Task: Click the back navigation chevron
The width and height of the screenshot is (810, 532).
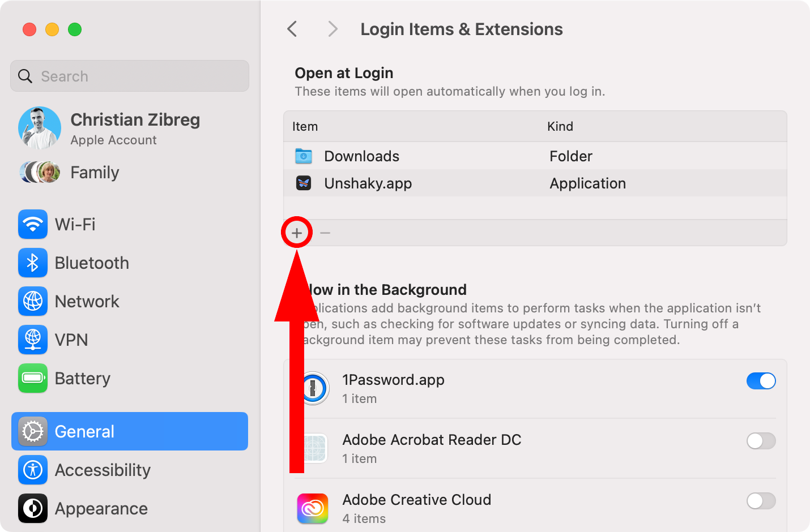Action: pos(292,29)
